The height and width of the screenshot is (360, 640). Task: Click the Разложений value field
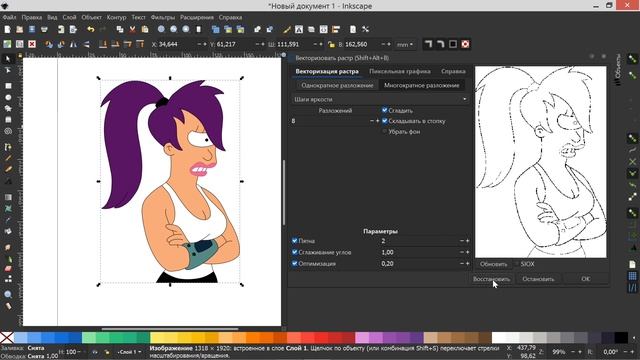click(x=329, y=121)
